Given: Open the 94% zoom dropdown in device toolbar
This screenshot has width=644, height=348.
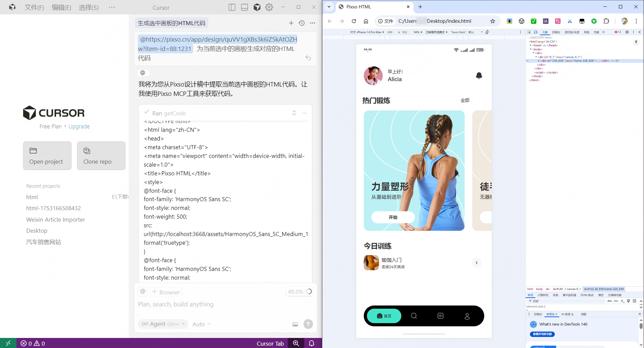Looking at the screenshot, I should tap(417, 32).
